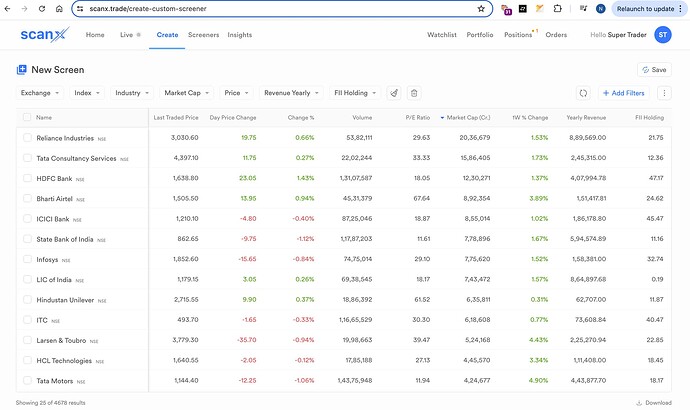Switch to the Live tab
The height and width of the screenshot is (410, 690).
point(130,35)
